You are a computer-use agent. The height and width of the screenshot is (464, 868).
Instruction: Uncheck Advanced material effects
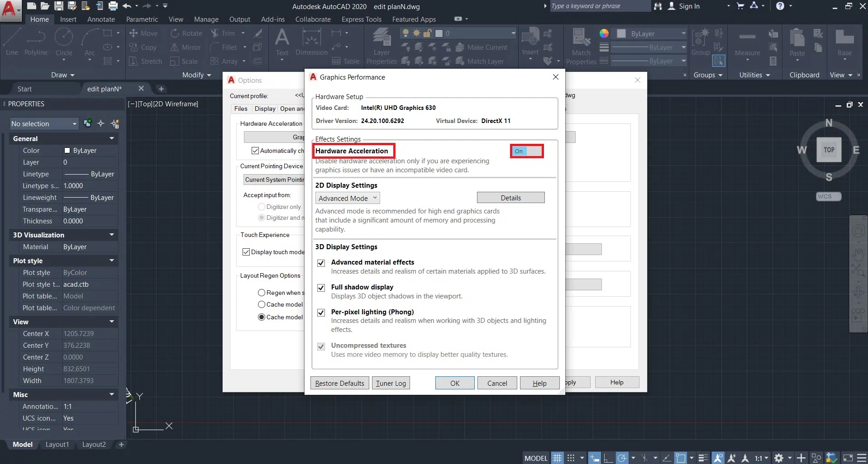[x=321, y=263]
